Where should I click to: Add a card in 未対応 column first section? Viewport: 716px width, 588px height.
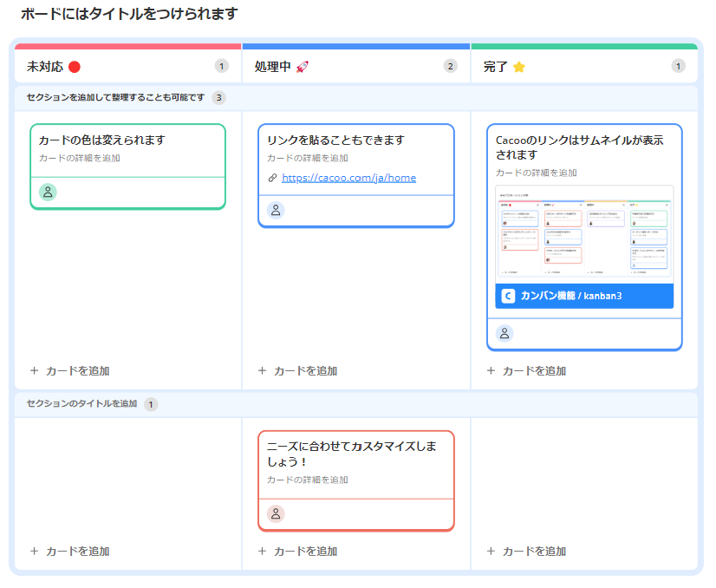pyautogui.click(x=69, y=371)
